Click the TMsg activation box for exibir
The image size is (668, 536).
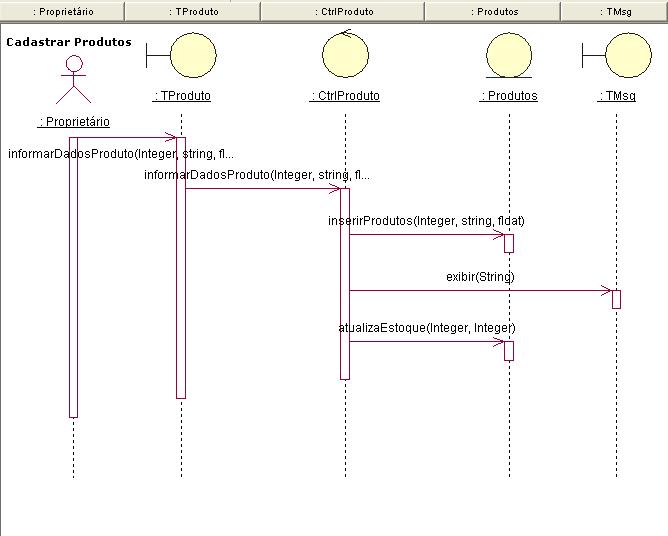coord(616,299)
